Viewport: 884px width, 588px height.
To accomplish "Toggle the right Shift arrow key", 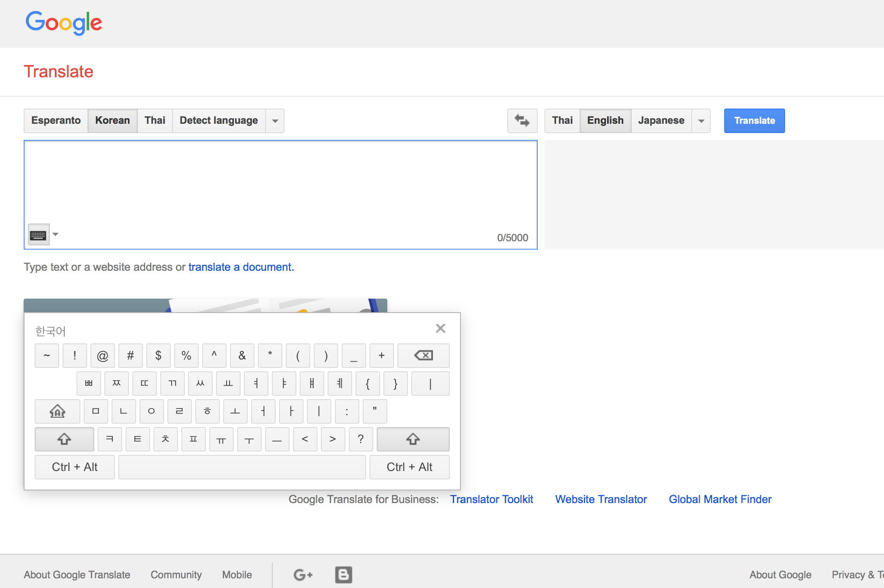I will tap(413, 439).
